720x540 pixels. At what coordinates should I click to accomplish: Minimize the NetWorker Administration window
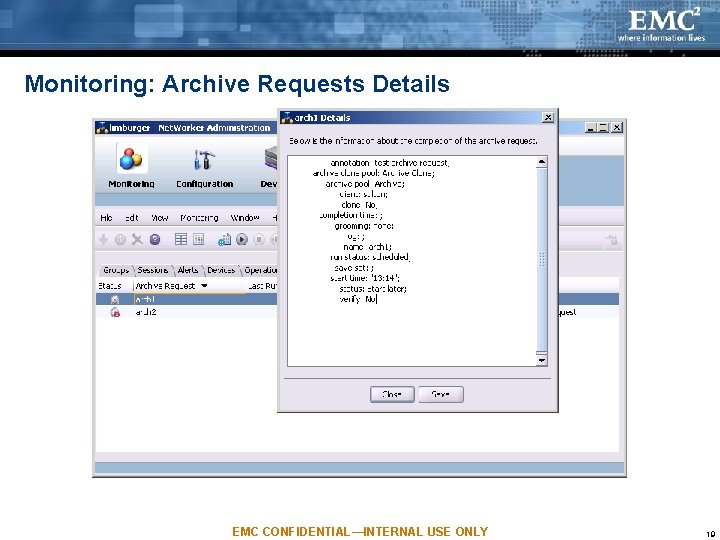591,128
